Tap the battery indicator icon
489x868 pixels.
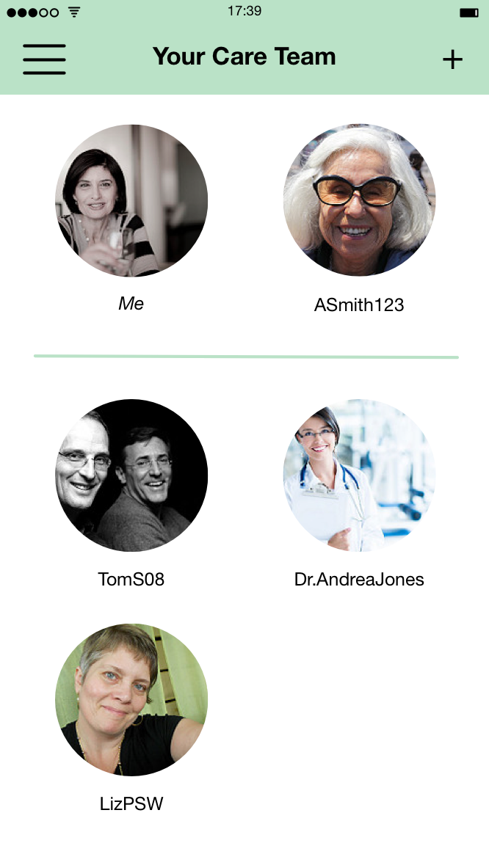coord(469,12)
